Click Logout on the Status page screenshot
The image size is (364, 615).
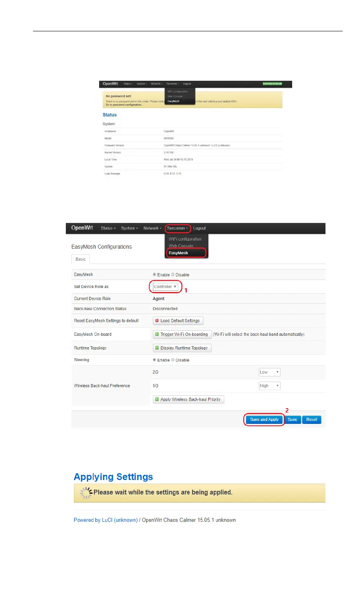tap(187, 84)
